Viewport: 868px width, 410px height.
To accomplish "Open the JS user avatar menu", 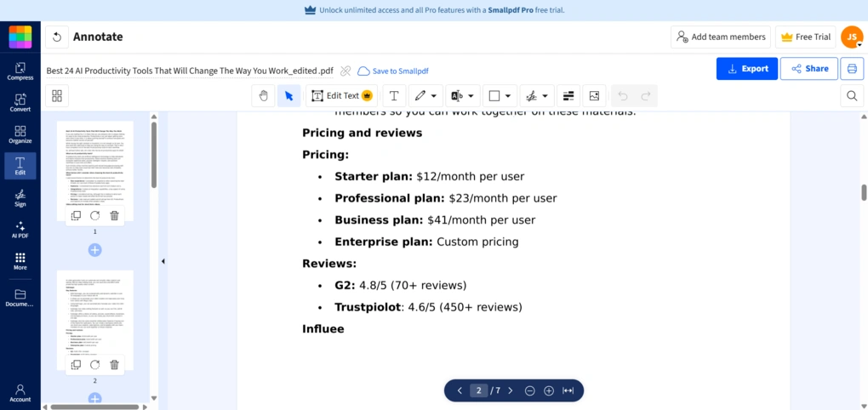I will click(x=852, y=37).
